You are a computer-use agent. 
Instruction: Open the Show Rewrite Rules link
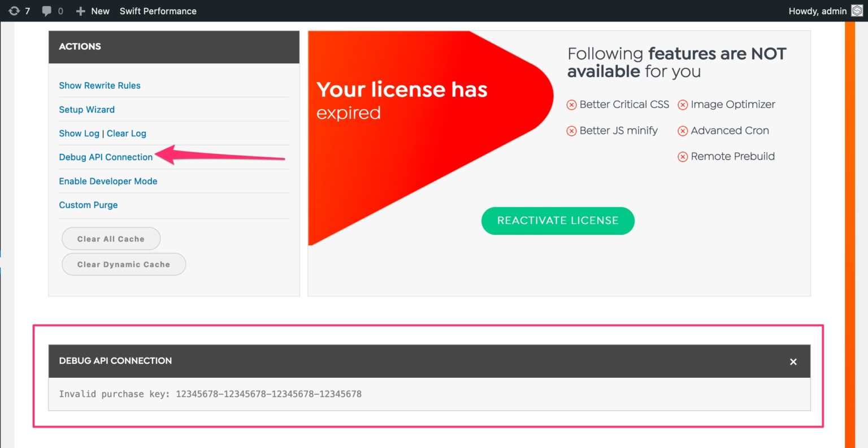coord(99,85)
